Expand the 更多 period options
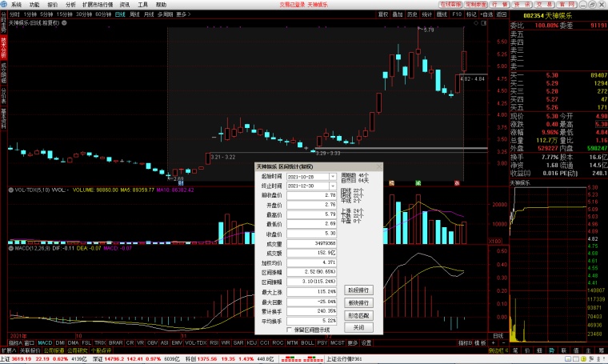 (x=183, y=14)
